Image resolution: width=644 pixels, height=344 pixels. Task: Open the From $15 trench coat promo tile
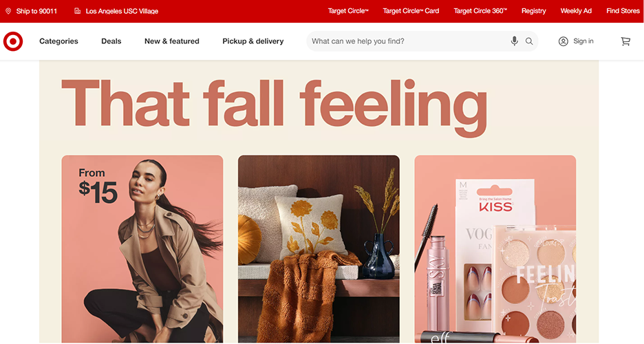click(142, 249)
